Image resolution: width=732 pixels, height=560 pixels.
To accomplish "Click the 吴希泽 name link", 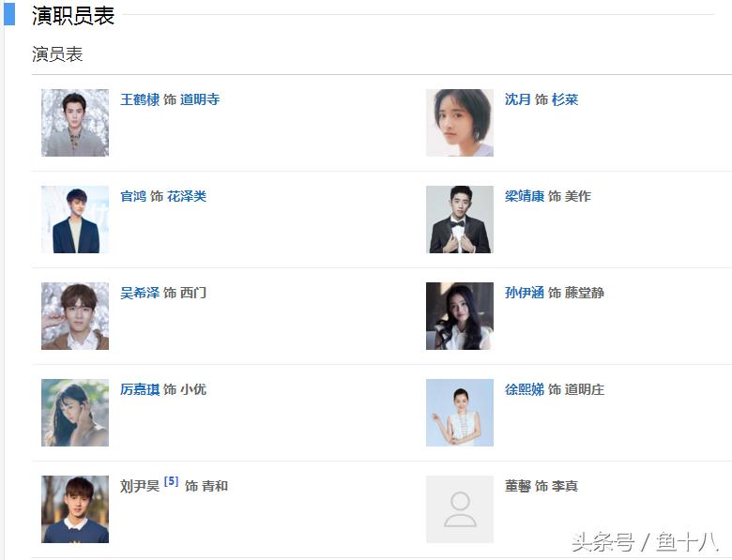I will pos(140,293).
